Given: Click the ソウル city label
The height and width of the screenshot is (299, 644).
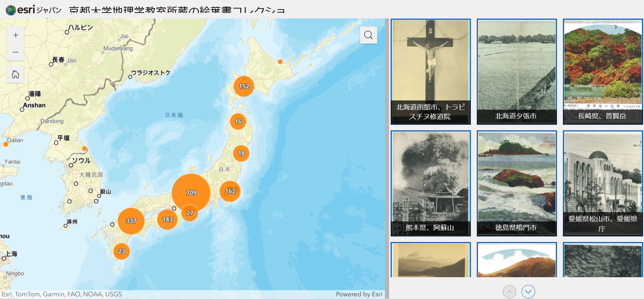Looking at the screenshot, I should click(81, 160).
